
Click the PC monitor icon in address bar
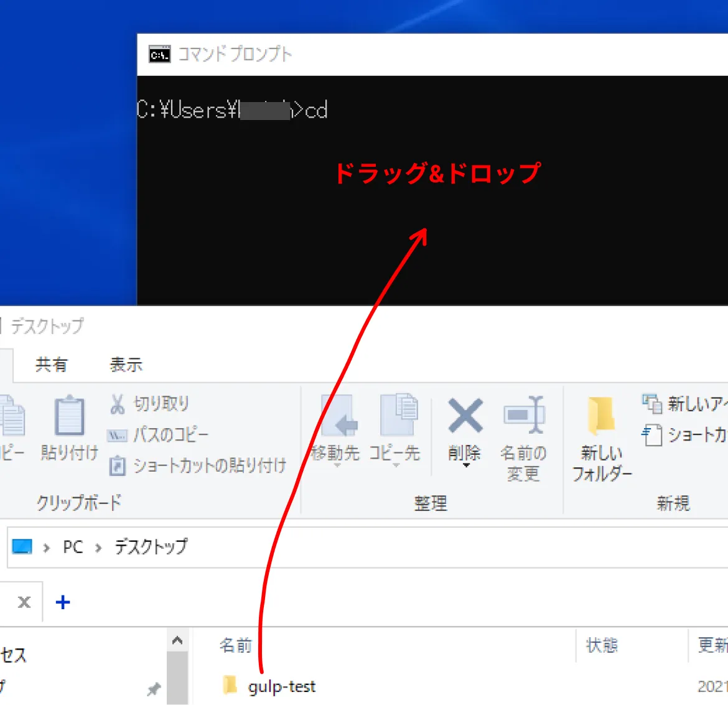(x=22, y=546)
